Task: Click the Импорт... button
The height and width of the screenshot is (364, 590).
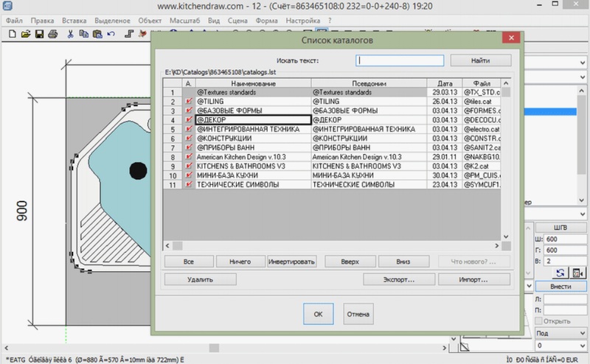Action: pos(473,279)
